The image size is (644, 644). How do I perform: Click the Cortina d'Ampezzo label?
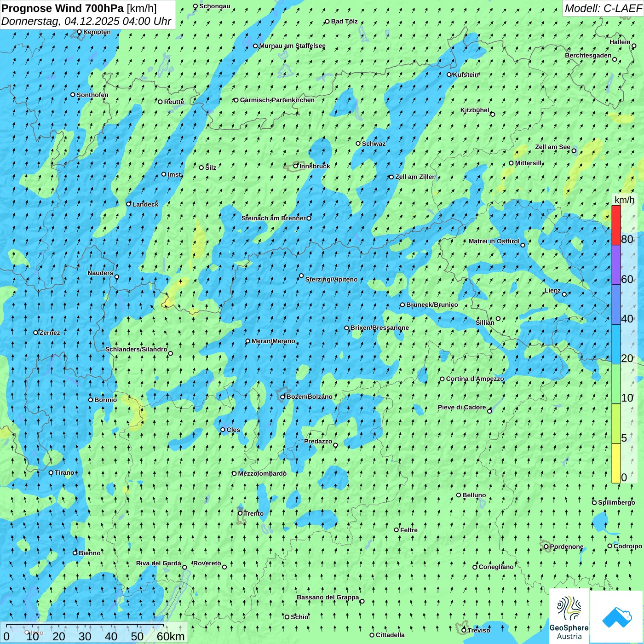click(x=475, y=379)
